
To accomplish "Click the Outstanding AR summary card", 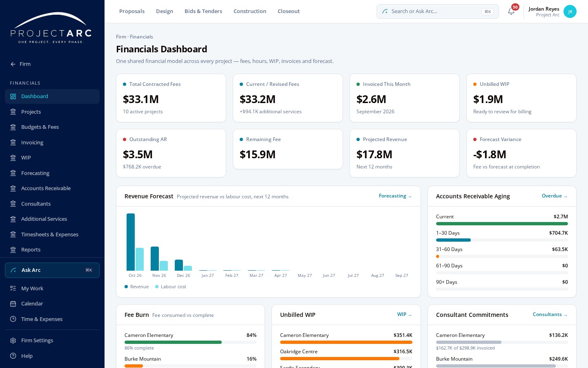I will [171, 153].
